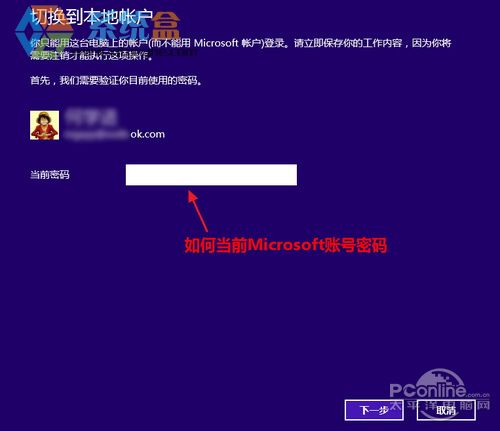Click the 下一步 button
Viewport: 500px width, 431px height.
click(x=374, y=410)
